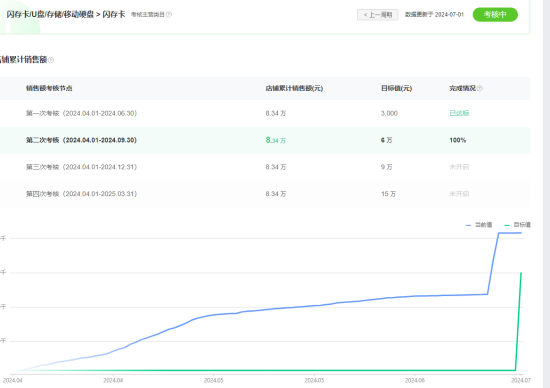The width and height of the screenshot is (550, 388).
Task: Click the green 考核中 status button
Action: (495, 14)
